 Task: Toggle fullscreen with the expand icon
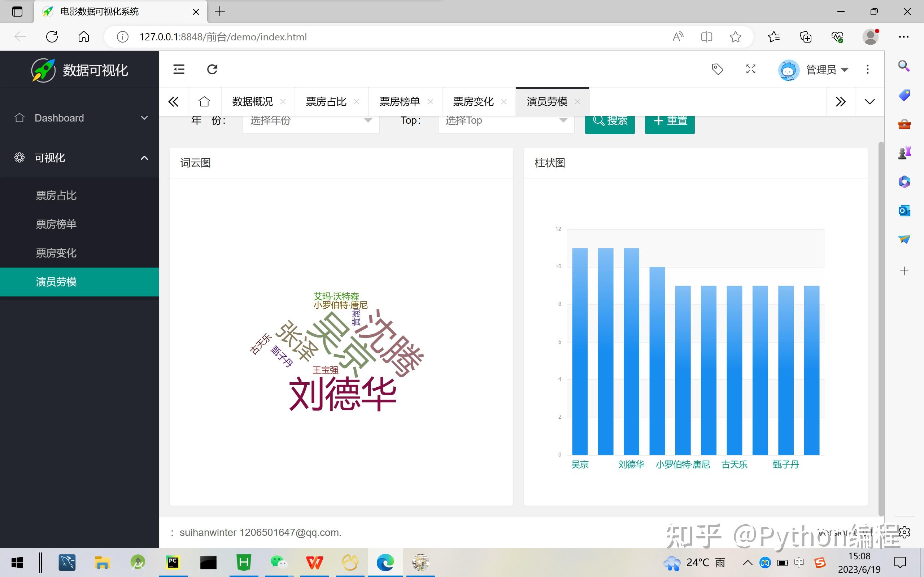point(751,70)
